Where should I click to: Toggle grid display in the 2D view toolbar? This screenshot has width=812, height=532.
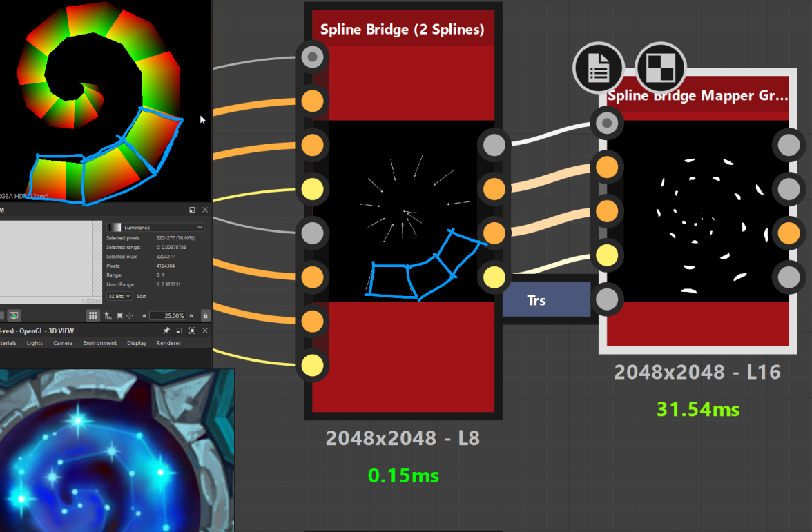tap(92, 315)
